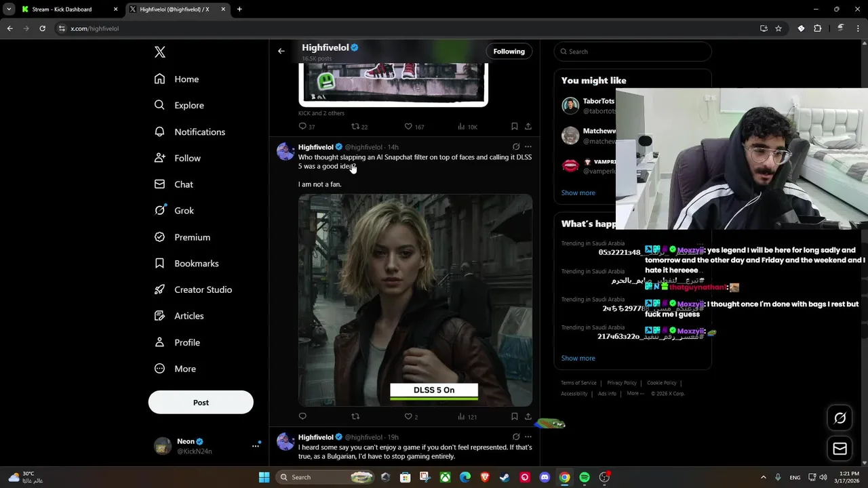Open the Cookie Policy link
Viewport: 868px width, 488px height.
662,383
